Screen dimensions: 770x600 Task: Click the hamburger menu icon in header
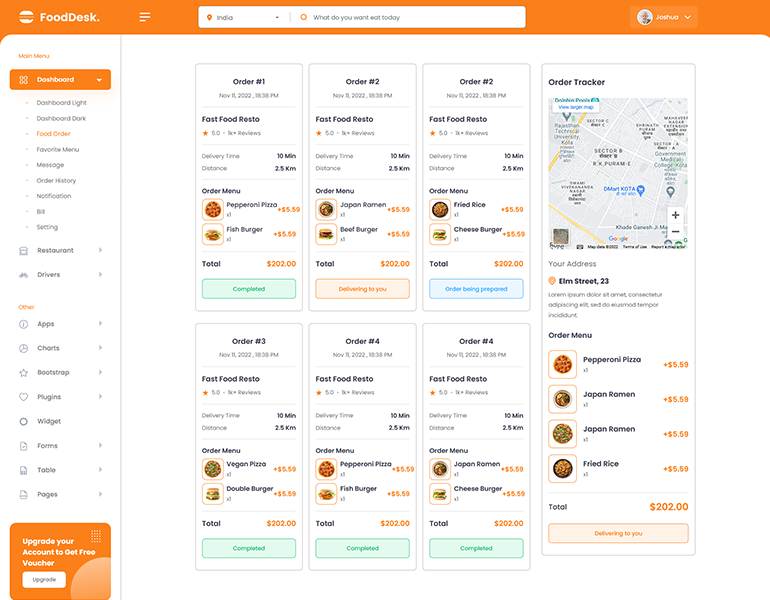click(145, 17)
